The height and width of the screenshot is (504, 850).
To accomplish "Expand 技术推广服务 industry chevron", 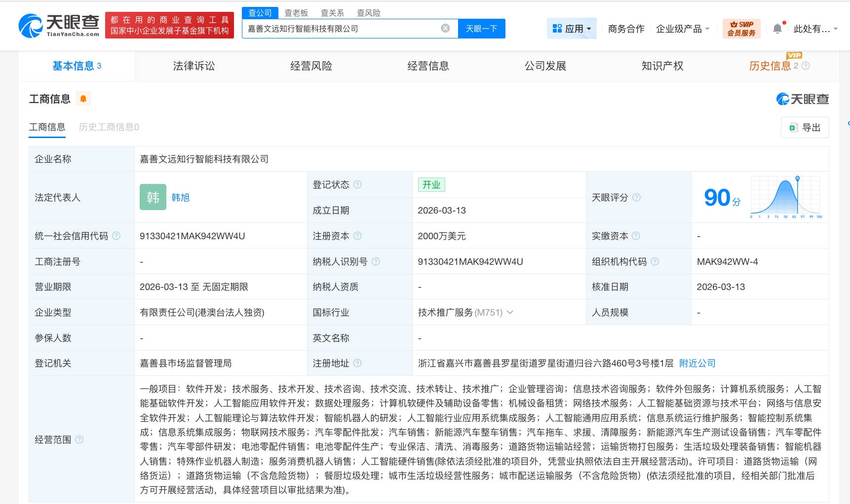I will tap(510, 312).
